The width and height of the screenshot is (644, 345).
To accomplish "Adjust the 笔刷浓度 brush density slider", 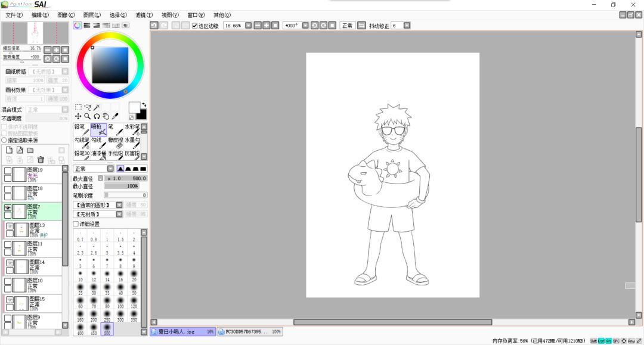I will click(x=125, y=195).
